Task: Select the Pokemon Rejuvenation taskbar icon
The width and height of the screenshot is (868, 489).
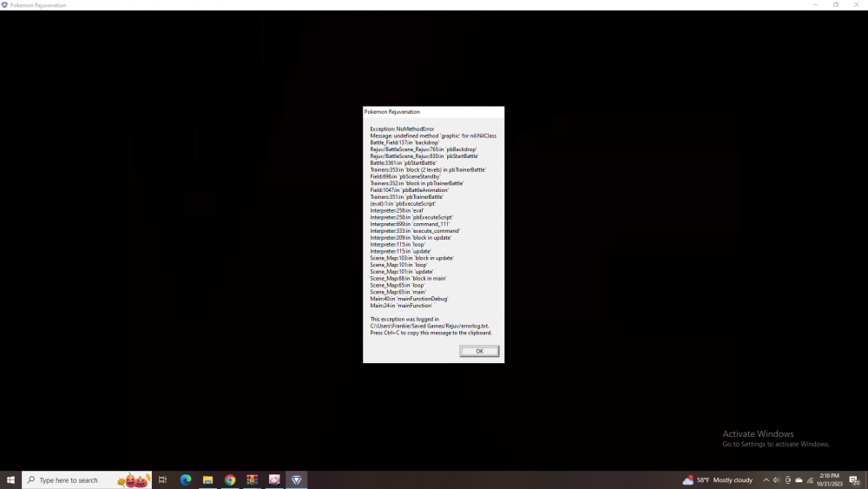Action: click(297, 479)
